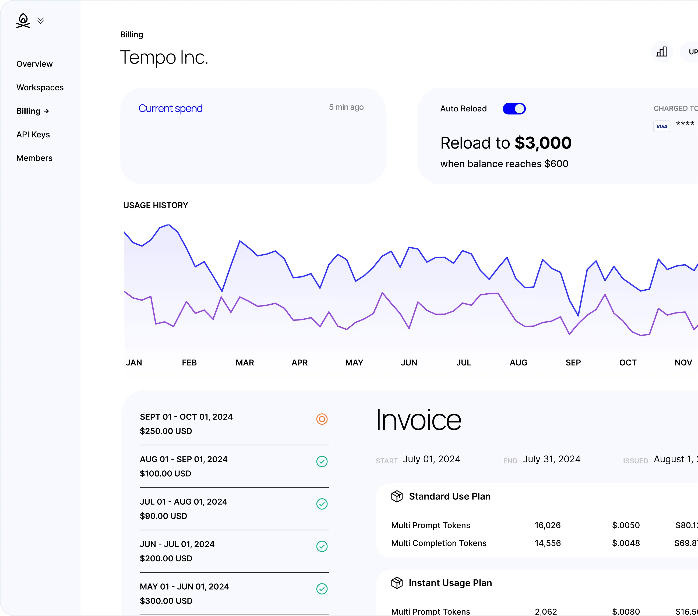This screenshot has height=616, width=698.
Task: Click Aug 01 - Sep 01 paid checkmark
Action: point(322,461)
